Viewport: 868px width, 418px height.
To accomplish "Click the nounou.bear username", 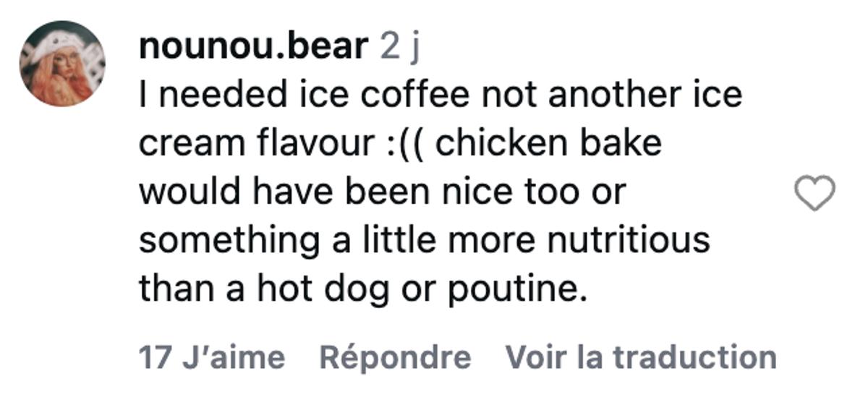I will 254,47.
